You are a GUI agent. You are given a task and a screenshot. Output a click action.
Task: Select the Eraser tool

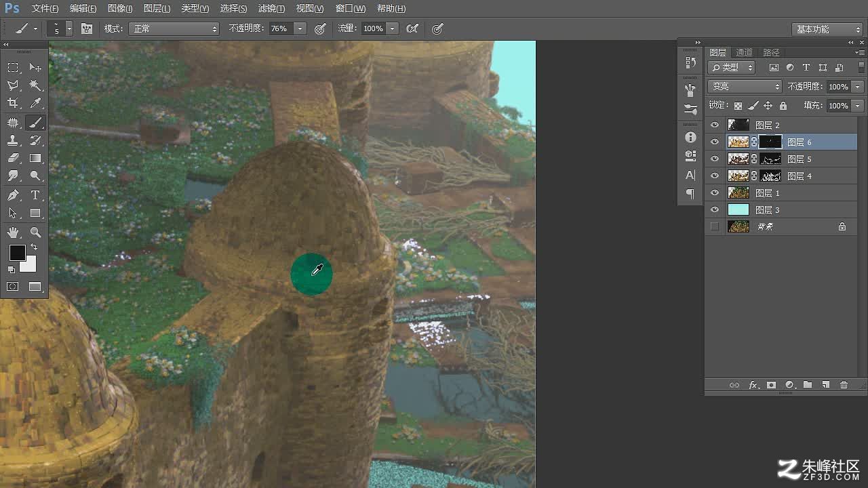(x=13, y=158)
